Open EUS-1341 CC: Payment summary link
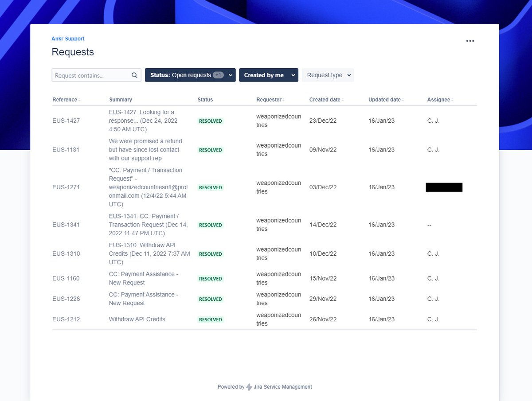Viewport: 532px width, 401px height. (x=148, y=225)
